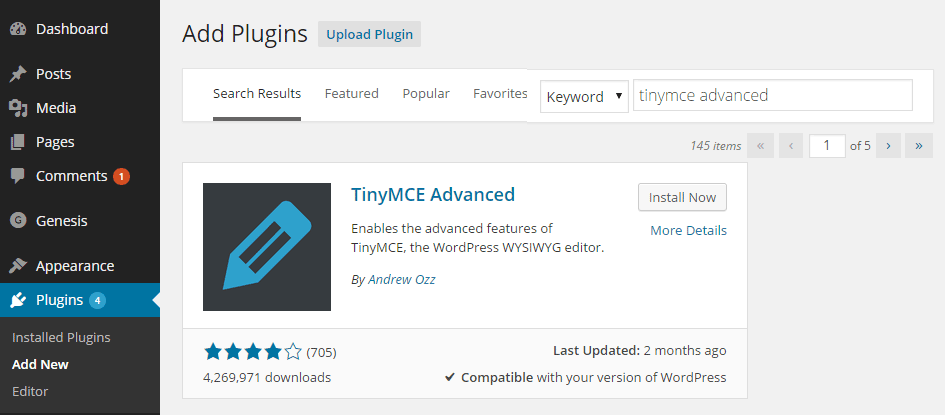
Task: Click the Dashboard gauge icon
Action: pos(17,29)
